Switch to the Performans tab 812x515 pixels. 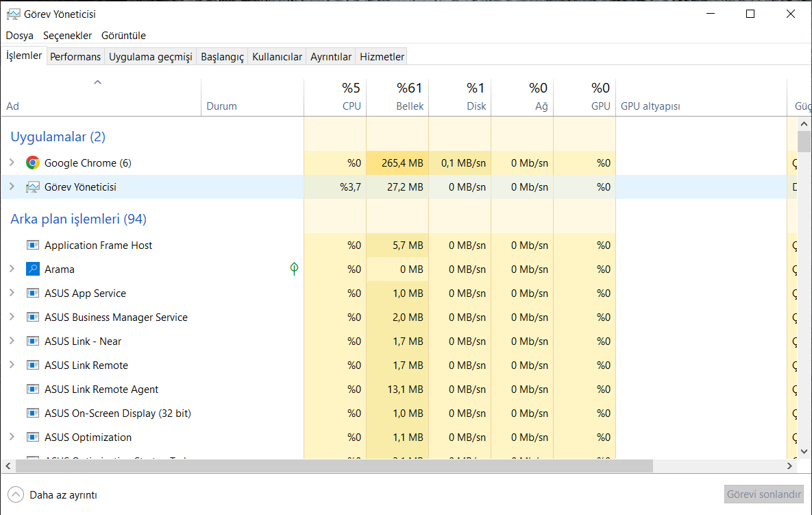75,57
